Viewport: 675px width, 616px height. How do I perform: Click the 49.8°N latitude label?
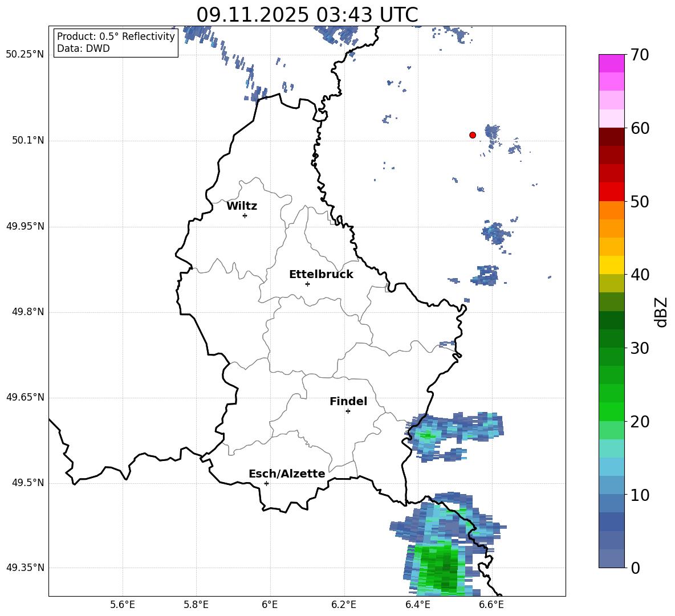29,312
